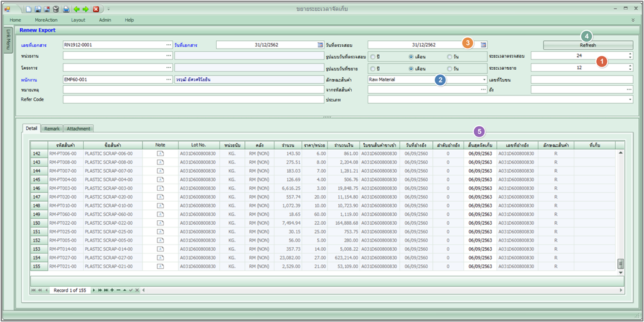
Task: Switch to the Attachment tab
Action: [x=79, y=129]
